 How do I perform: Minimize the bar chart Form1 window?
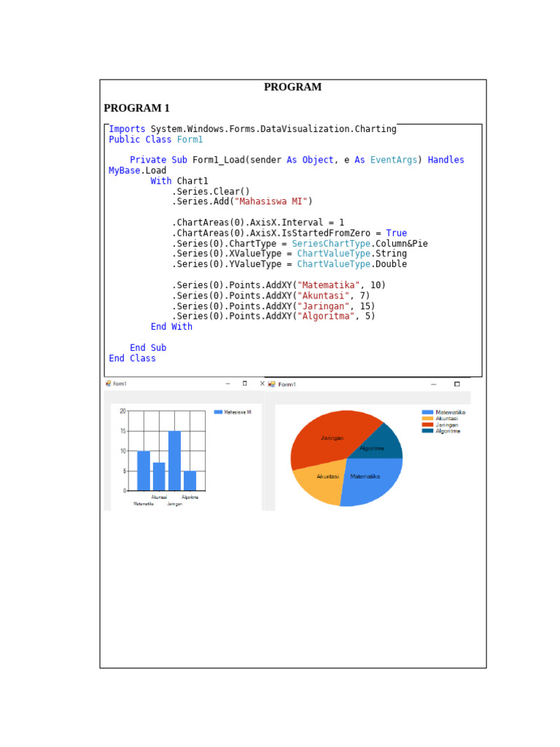coord(227,384)
